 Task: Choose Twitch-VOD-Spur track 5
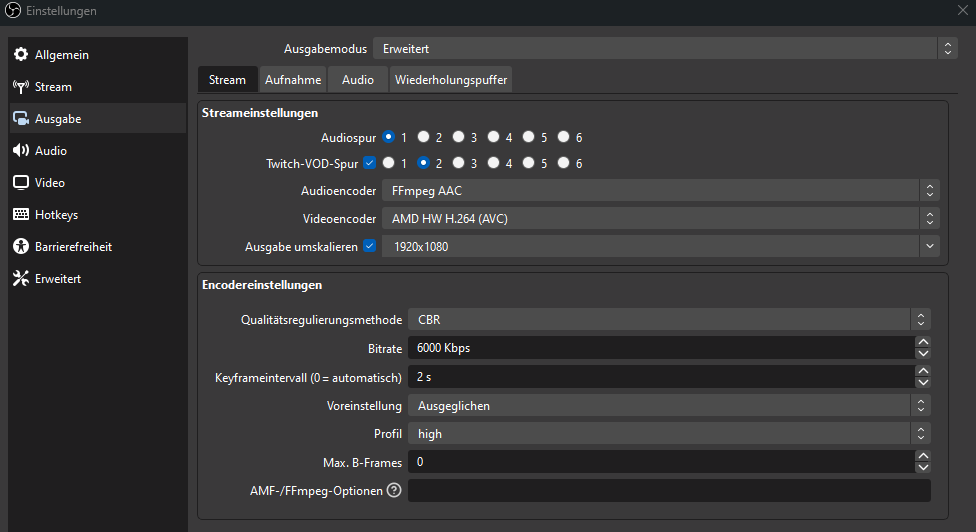click(528, 163)
